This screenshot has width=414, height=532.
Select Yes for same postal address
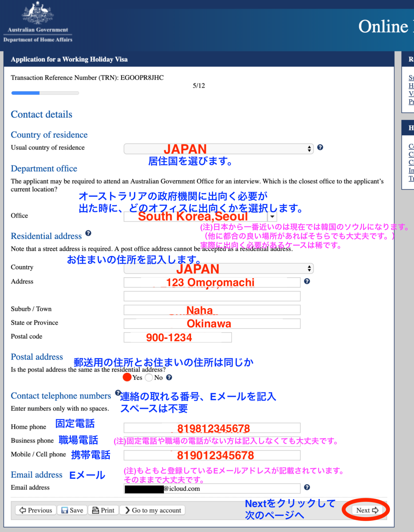[x=127, y=377]
